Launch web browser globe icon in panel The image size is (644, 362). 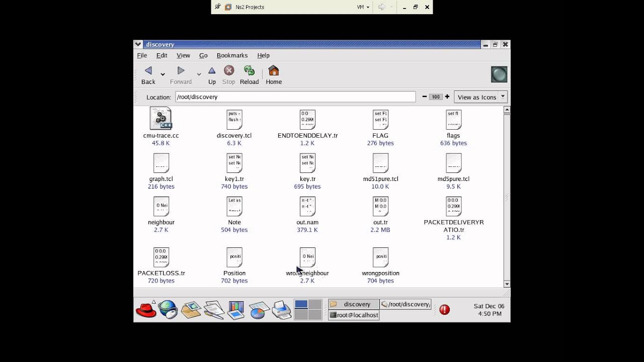tap(168, 309)
